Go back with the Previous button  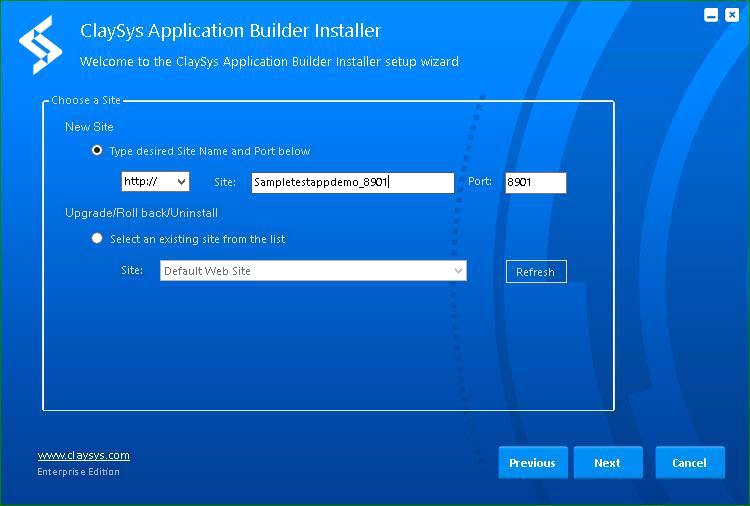pyautogui.click(x=533, y=462)
